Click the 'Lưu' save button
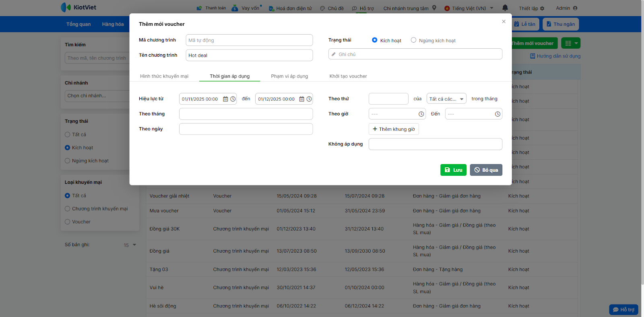 [453, 170]
